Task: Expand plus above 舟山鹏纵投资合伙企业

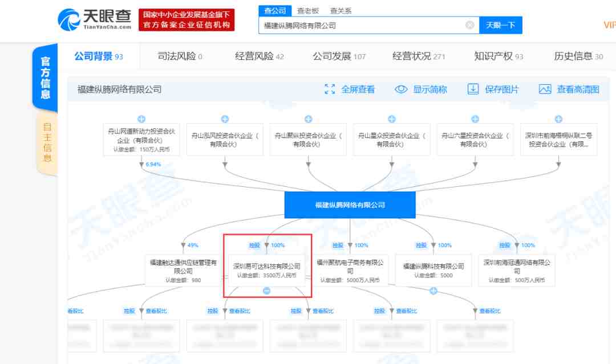Action: (309, 119)
